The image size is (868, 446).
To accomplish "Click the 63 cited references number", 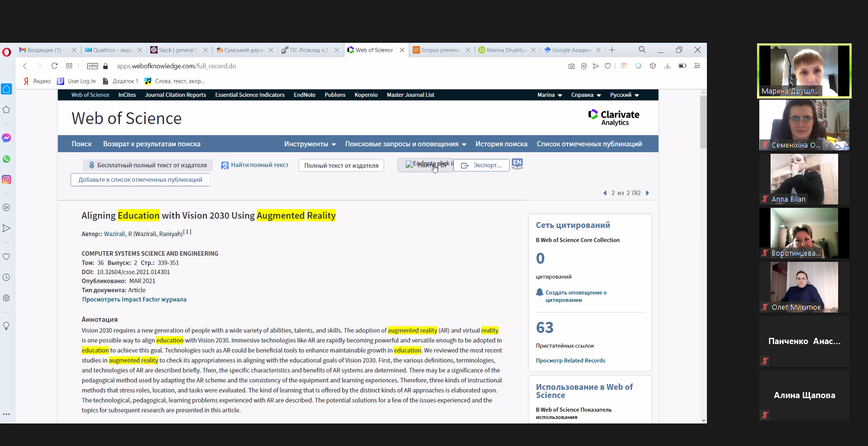I will click(545, 327).
